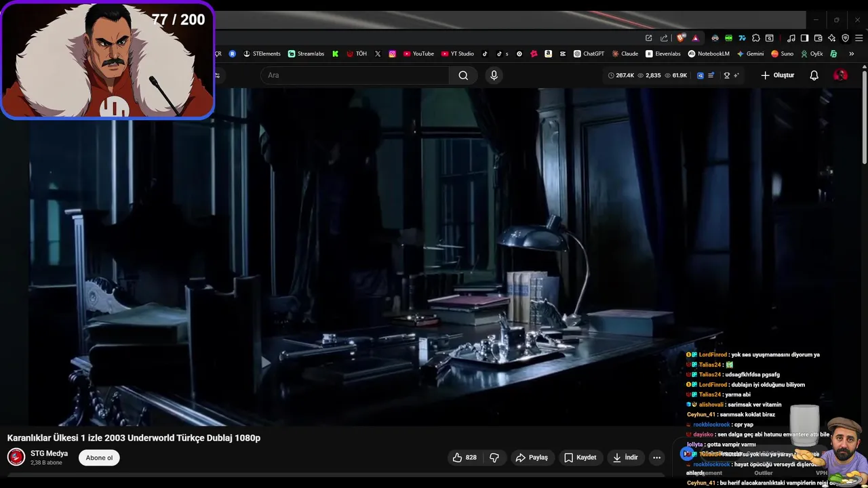
Task: Open the browser hamburger menu
Action: 859,38
